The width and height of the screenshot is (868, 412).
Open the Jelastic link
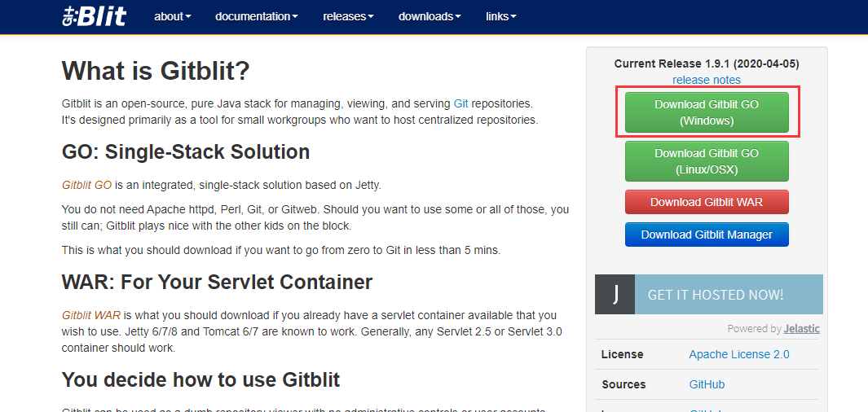801,329
